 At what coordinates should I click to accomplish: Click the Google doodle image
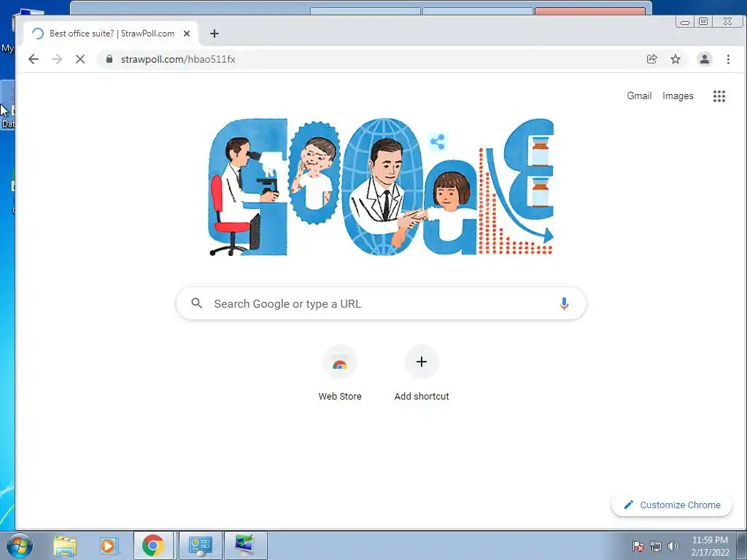[x=381, y=187]
